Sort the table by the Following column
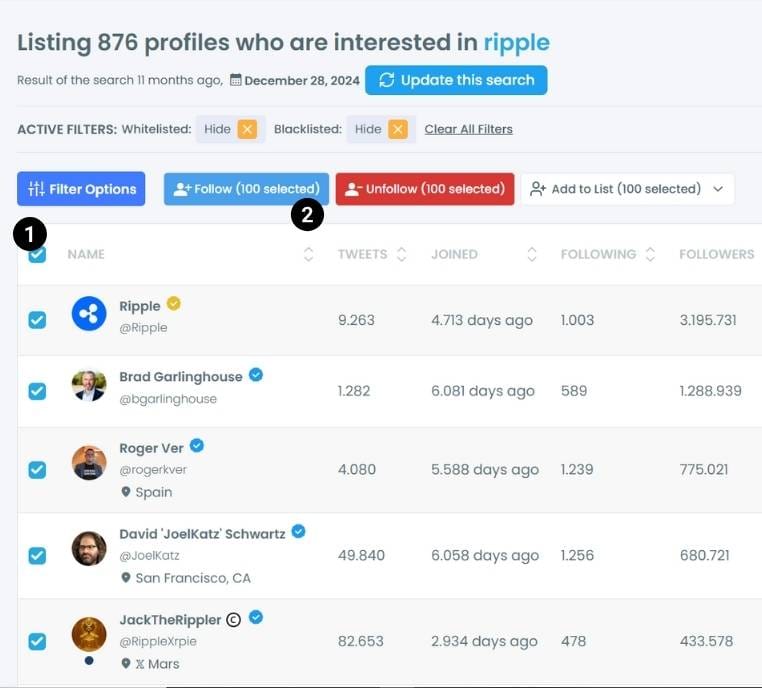The height and width of the screenshot is (688, 762). click(608, 255)
